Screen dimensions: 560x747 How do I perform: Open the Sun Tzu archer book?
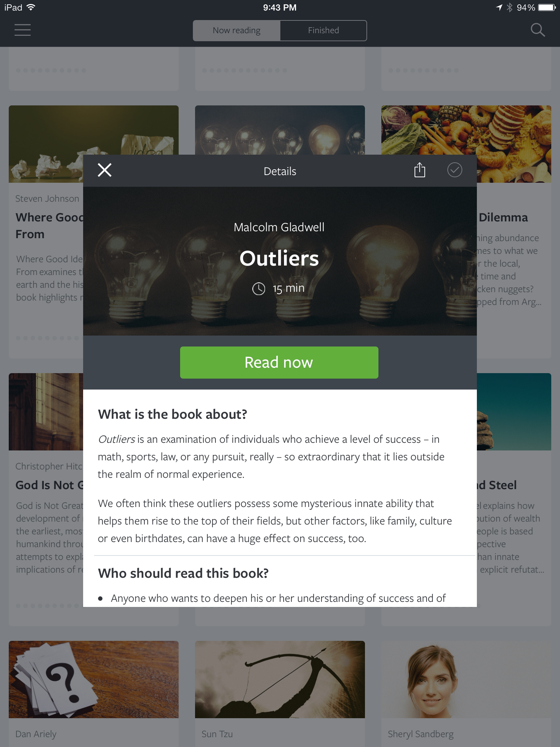pyautogui.click(x=280, y=680)
